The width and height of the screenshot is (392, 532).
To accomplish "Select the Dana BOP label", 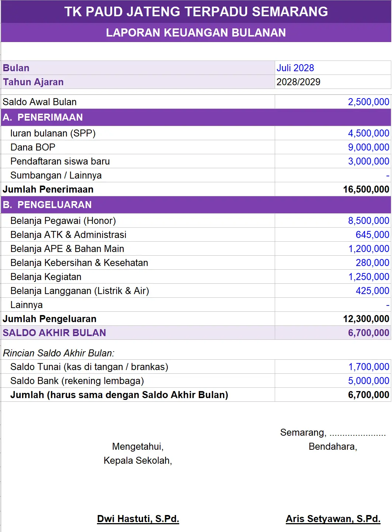I will pos(33,147).
